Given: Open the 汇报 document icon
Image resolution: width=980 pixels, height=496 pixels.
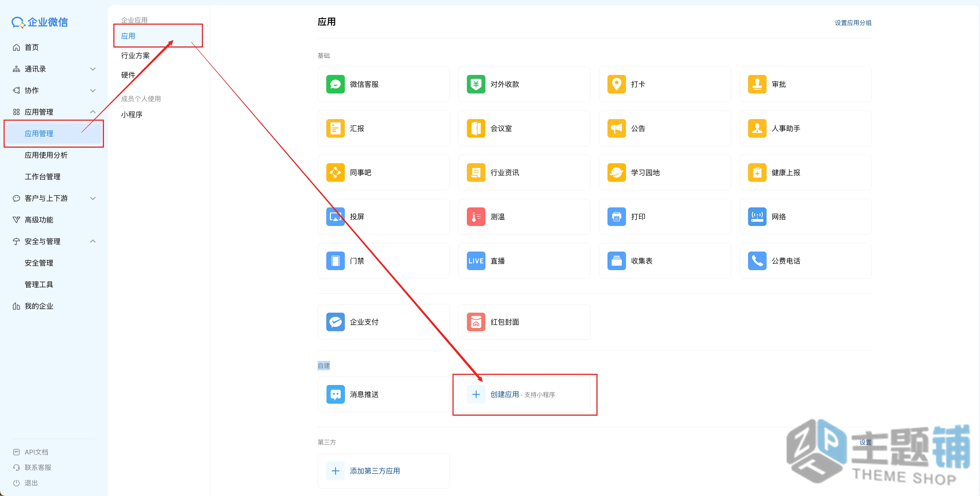Looking at the screenshot, I should coord(335,128).
